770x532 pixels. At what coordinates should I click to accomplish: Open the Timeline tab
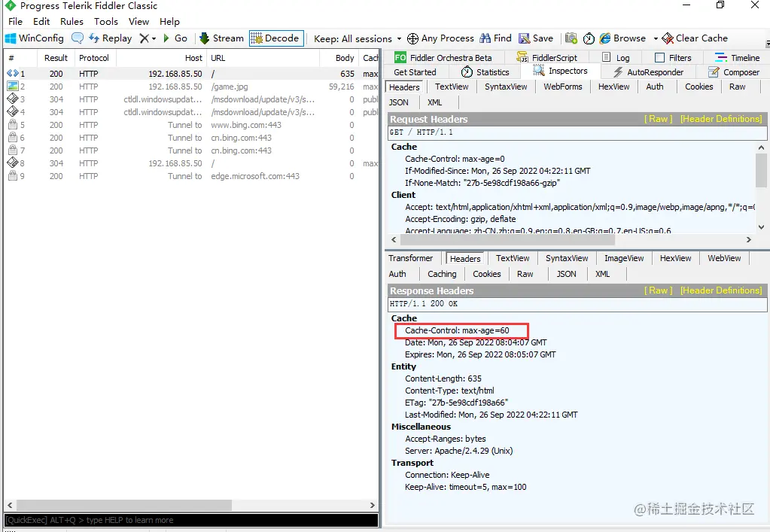737,57
